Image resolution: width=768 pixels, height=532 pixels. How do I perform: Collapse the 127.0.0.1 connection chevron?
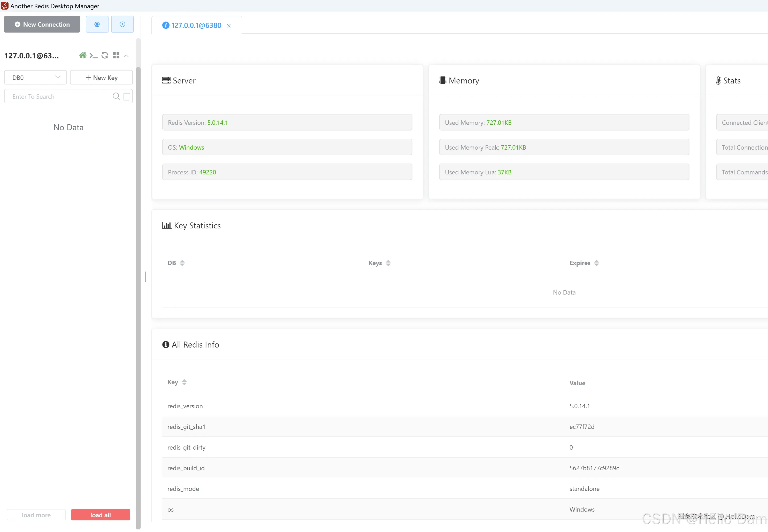point(126,56)
